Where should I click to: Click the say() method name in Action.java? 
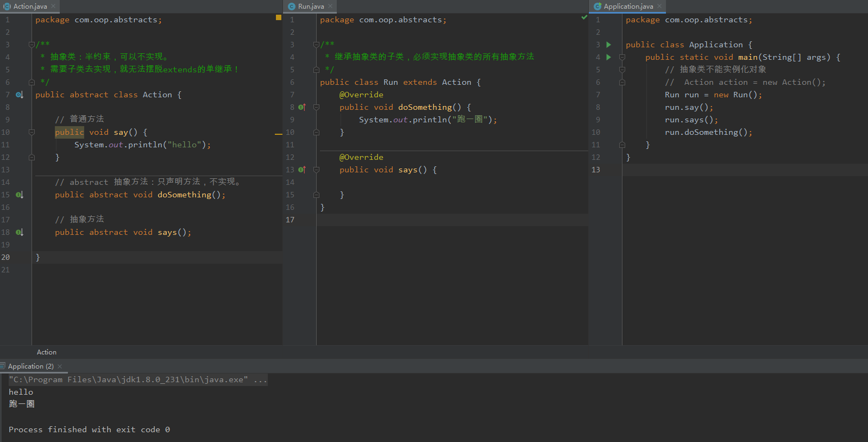[121, 132]
